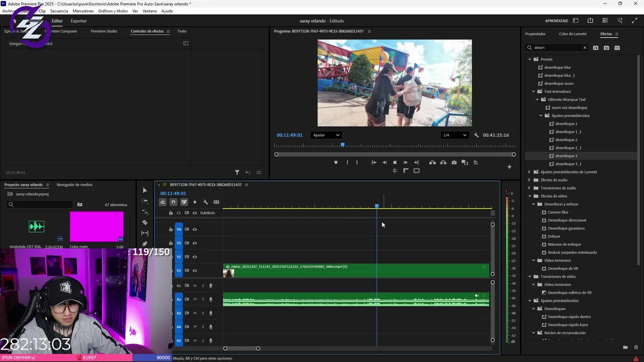
Task: Open the Marcadores menu
Action: (x=83, y=11)
